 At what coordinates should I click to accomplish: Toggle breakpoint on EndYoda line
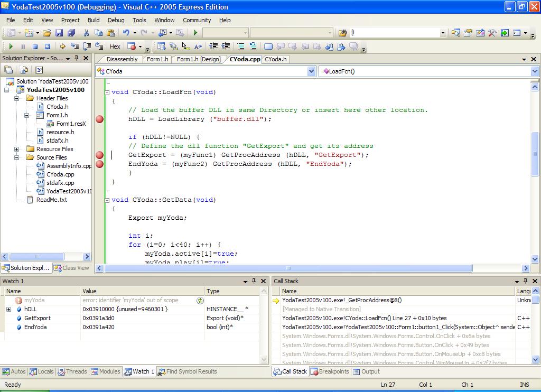pos(100,164)
